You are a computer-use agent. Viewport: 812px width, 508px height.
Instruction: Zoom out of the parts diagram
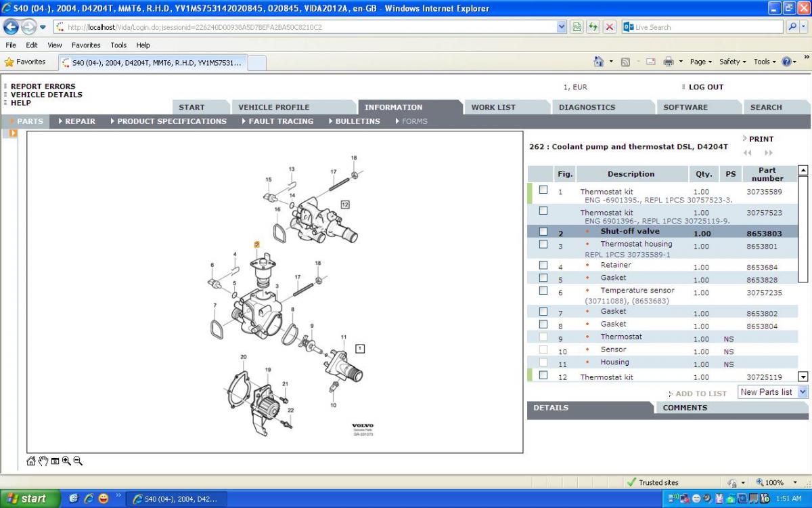pyautogui.click(x=78, y=461)
